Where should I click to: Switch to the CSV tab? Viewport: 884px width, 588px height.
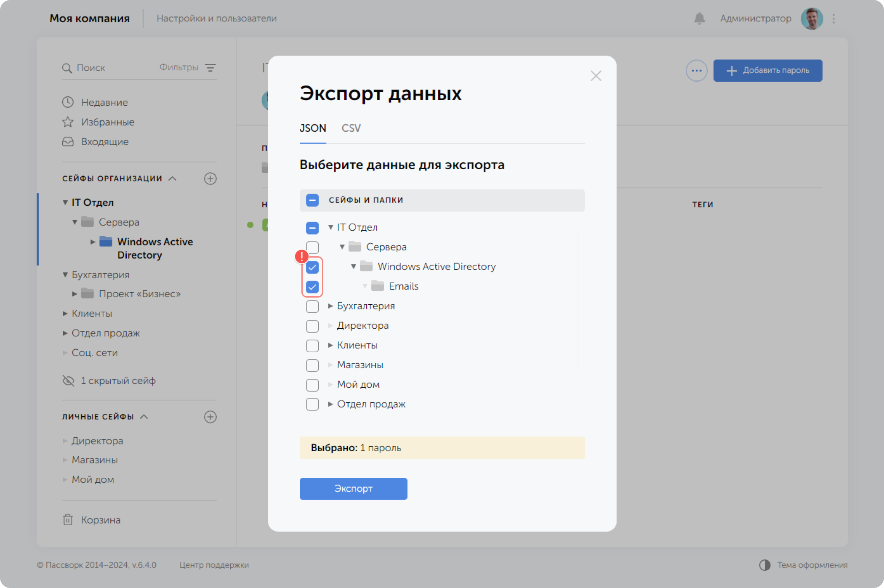click(351, 128)
